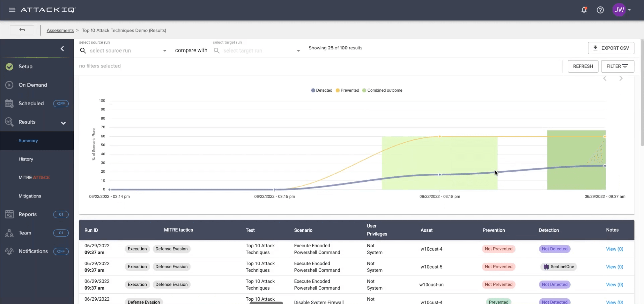Click the 03:18 pm Prevented data point
Viewport: 644px width, 304px height.
click(440, 136)
